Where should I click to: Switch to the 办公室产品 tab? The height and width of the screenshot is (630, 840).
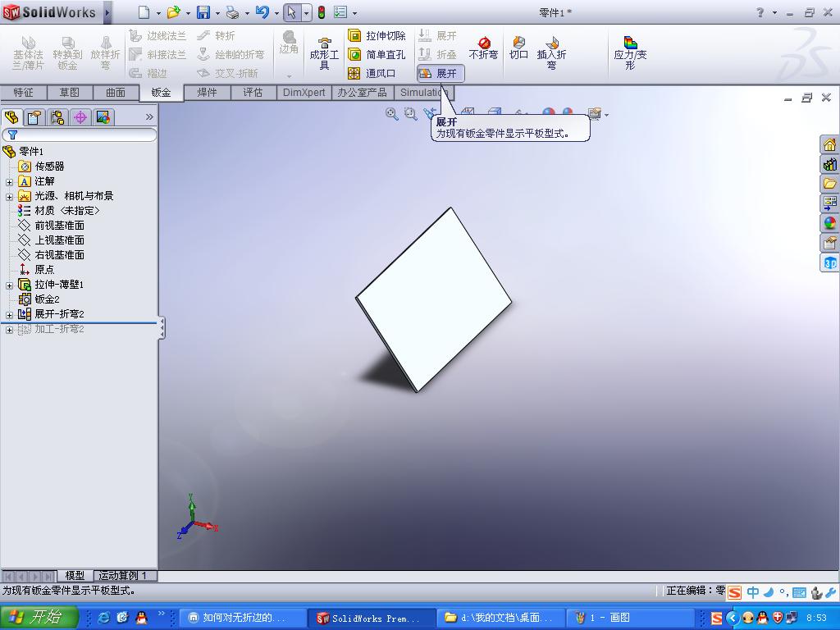click(x=363, y=93)
